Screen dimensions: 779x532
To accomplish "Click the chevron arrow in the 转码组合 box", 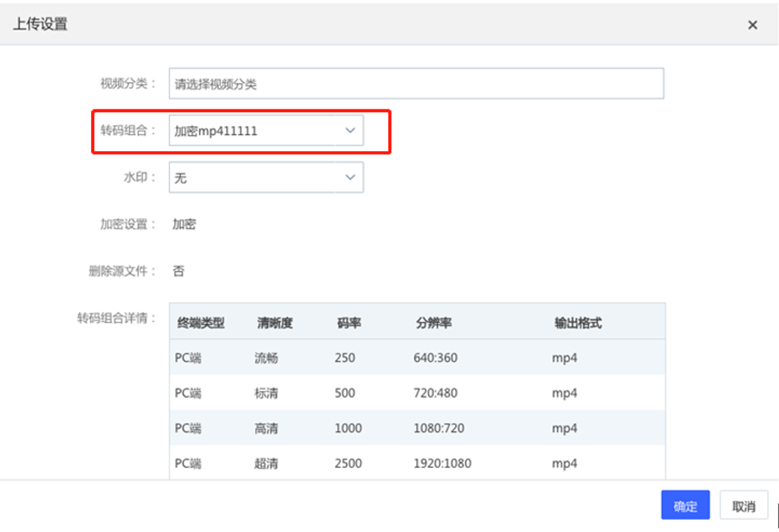I will (x=350, y=131).
